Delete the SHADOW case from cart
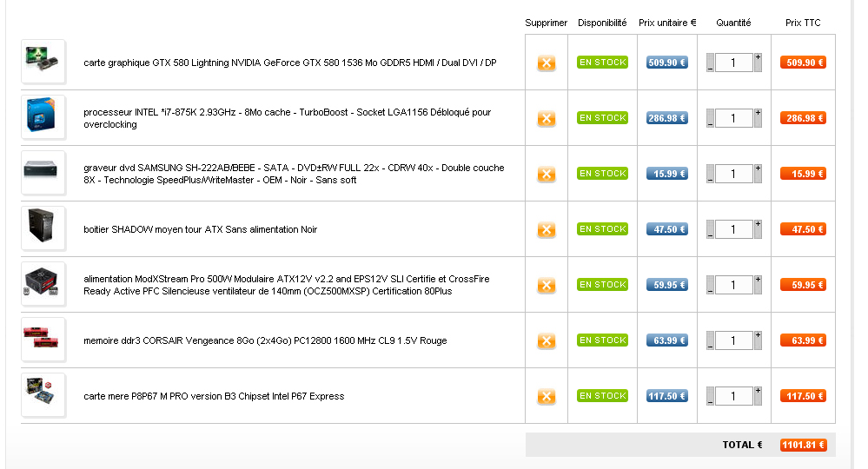The width and height of the screenshot is (868, 469). coord(547,230)
